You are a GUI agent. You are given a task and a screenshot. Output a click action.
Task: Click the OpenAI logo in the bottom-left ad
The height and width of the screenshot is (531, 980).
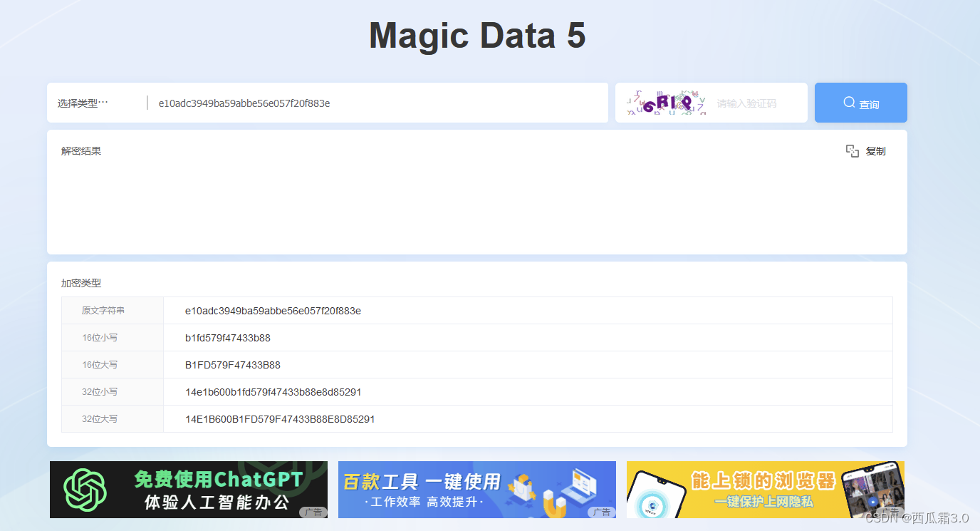(85, 489)
